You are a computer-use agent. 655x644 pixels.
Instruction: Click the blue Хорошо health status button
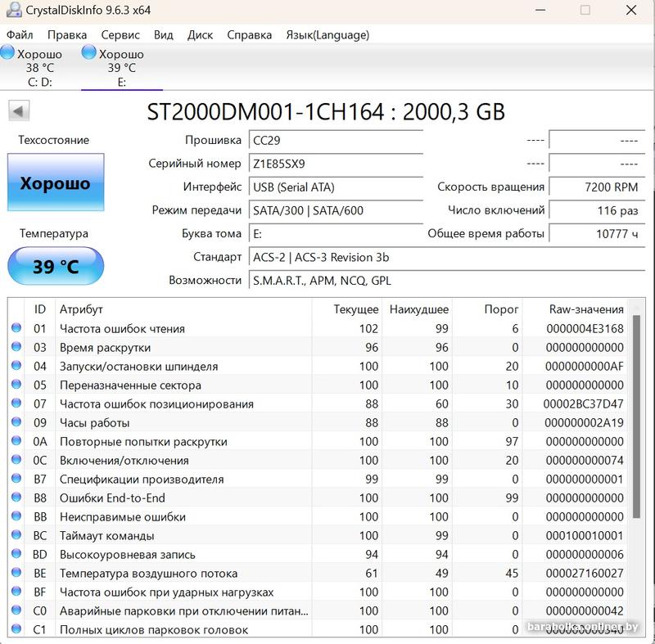coord(56,183)
